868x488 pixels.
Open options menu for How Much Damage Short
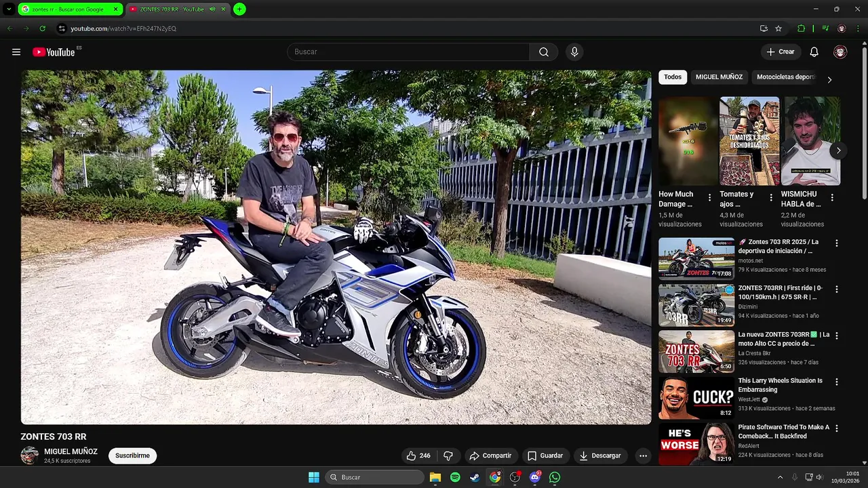[710, 198]
